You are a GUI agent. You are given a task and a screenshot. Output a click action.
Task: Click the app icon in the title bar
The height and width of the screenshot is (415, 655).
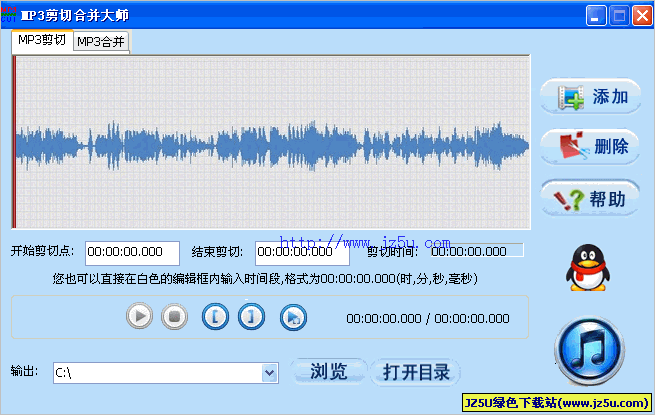[x=9, y=14]
